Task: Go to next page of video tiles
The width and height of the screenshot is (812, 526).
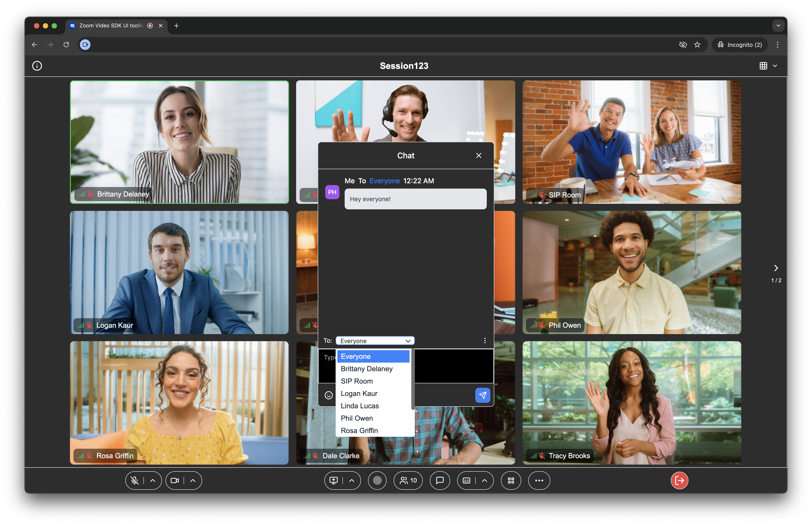Action: click(x=776, y=268)
